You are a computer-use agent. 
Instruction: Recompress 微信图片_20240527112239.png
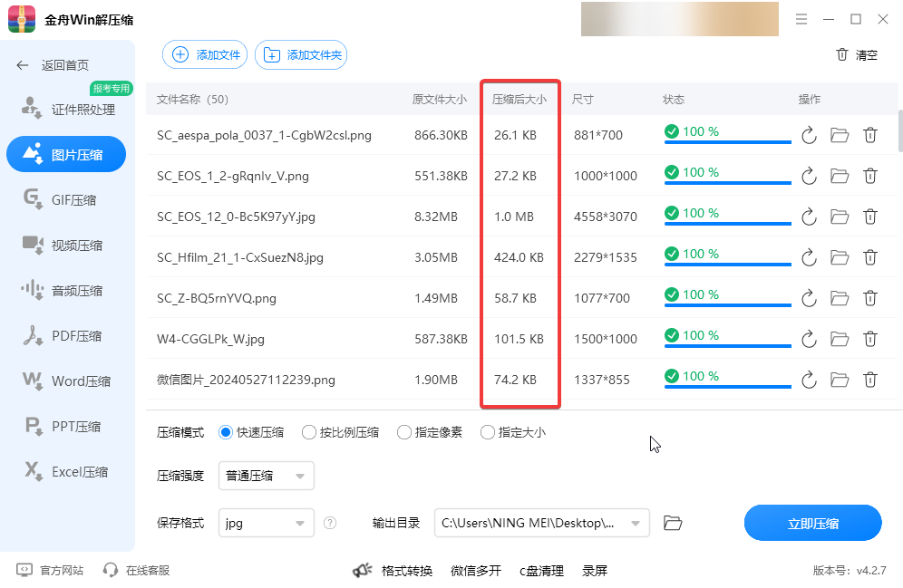[809, 381]
